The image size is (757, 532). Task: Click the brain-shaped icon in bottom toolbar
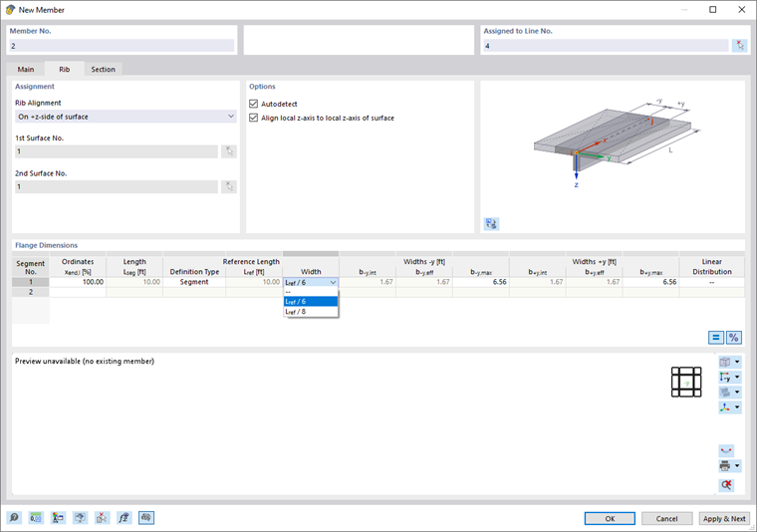point(146,518)
